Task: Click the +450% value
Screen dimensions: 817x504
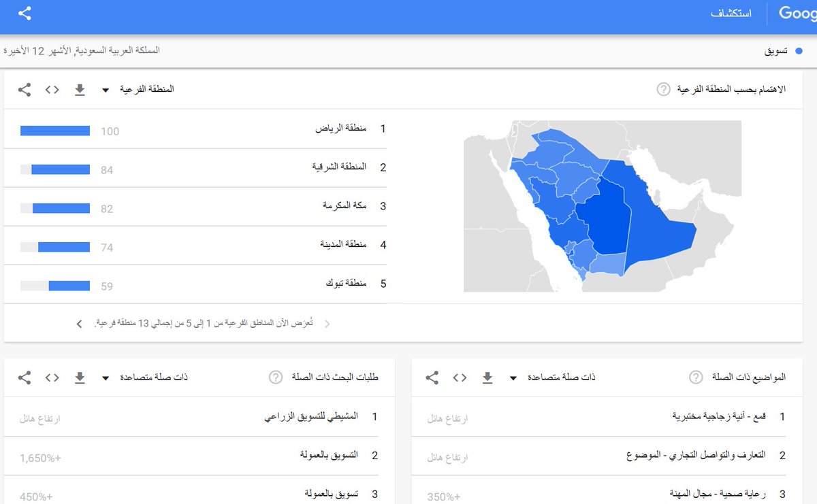Action: click(x=36, y=497)
